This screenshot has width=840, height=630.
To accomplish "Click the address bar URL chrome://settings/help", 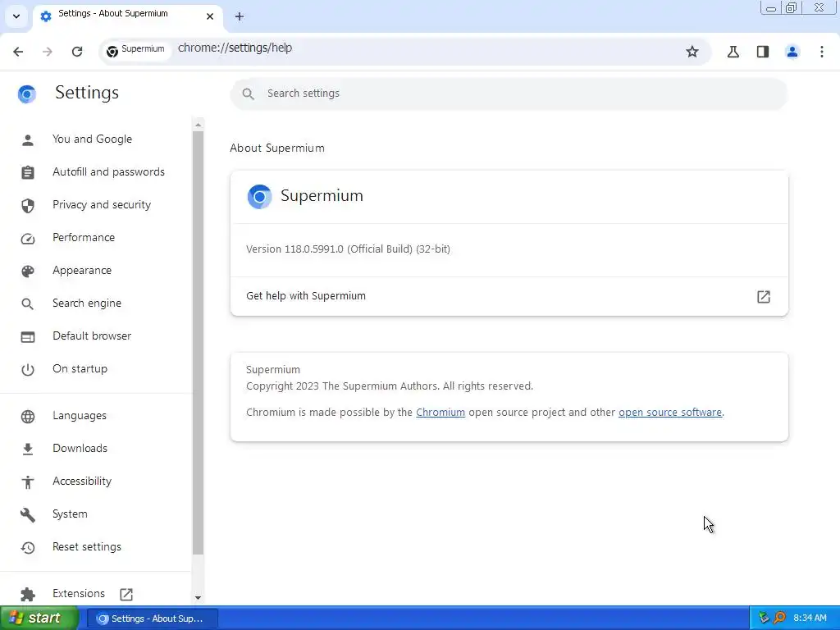I will pos(235,48).
